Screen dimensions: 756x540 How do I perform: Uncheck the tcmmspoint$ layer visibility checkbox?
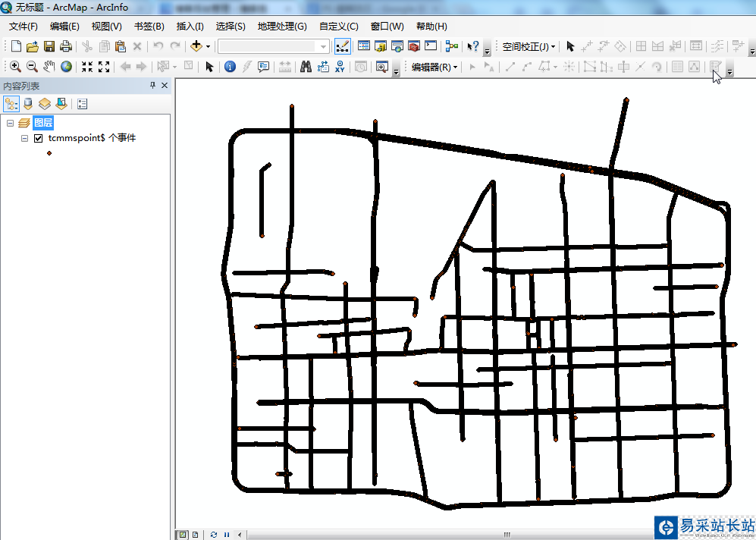[39, 138]
